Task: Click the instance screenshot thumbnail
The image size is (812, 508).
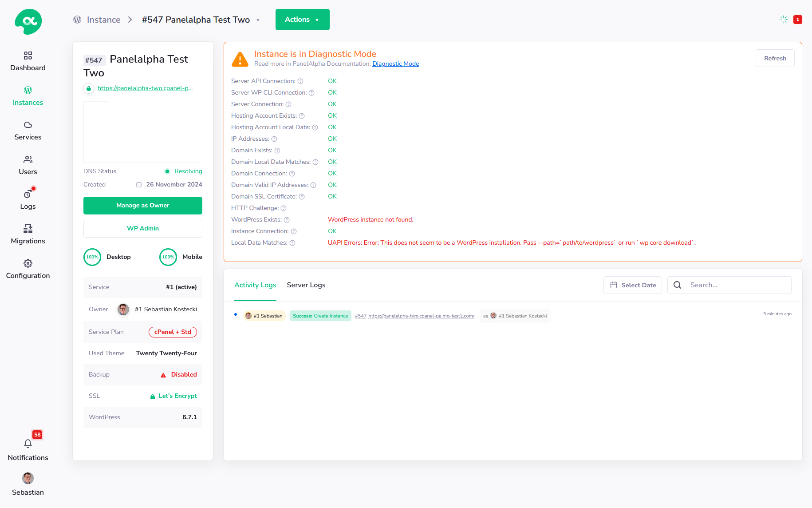Action: [x=143, y=132]
